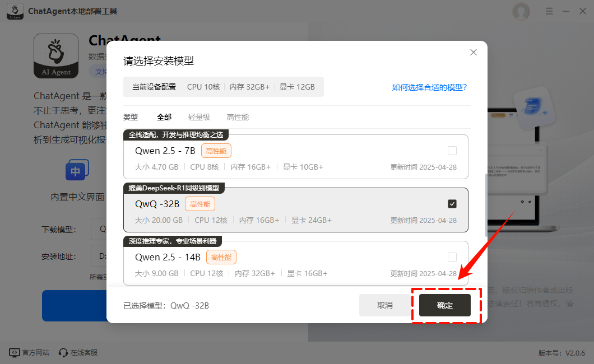Click the 显卡 10GB+ requirement text
Screen dimensions: 594x364
(303, 167)
